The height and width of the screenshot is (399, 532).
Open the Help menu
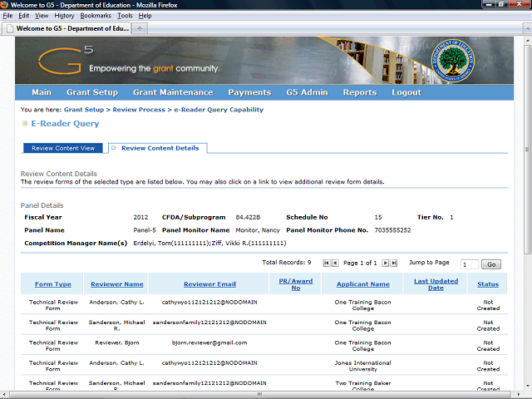(145, 16)
